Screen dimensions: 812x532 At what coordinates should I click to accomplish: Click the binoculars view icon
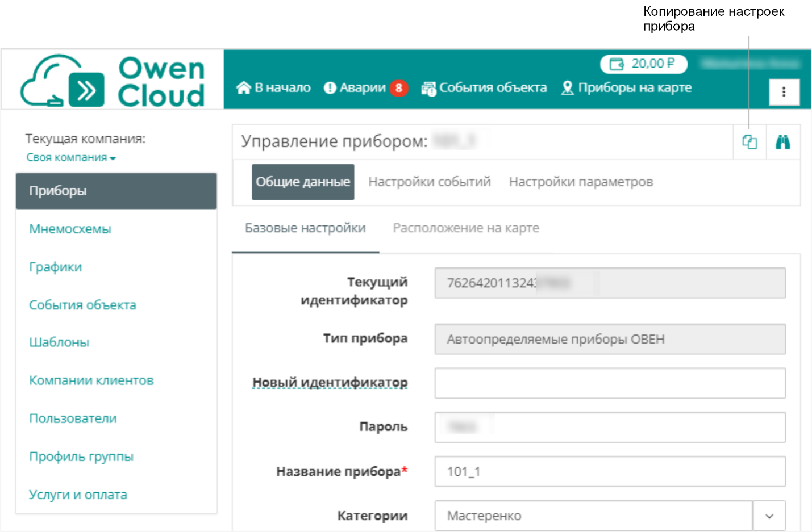click(783, 142)
